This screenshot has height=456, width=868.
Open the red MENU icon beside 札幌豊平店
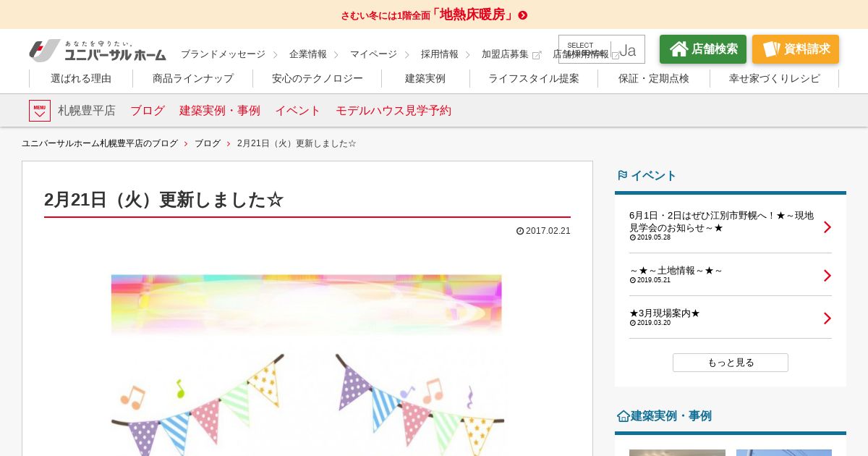pyautogui.click(x=40, y=111)
